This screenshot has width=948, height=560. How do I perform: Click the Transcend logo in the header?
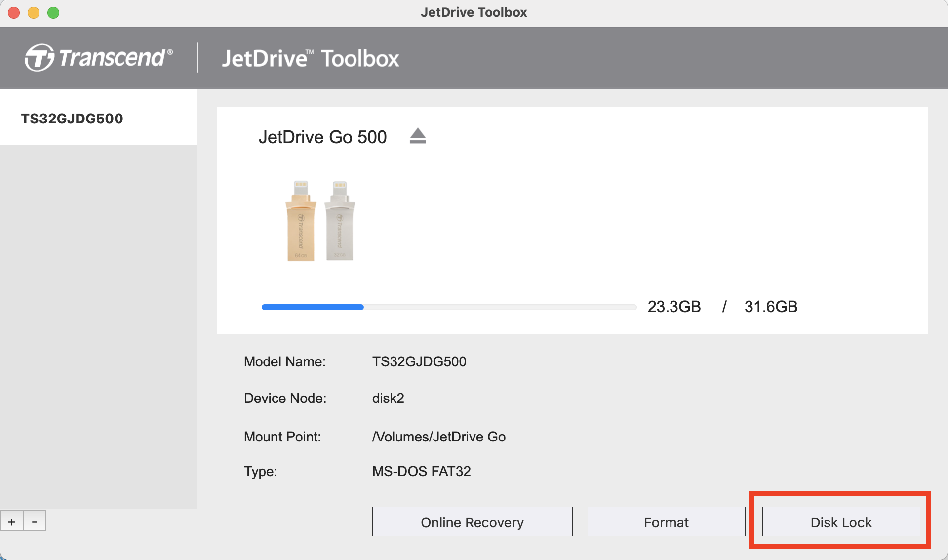click(99, 58)
